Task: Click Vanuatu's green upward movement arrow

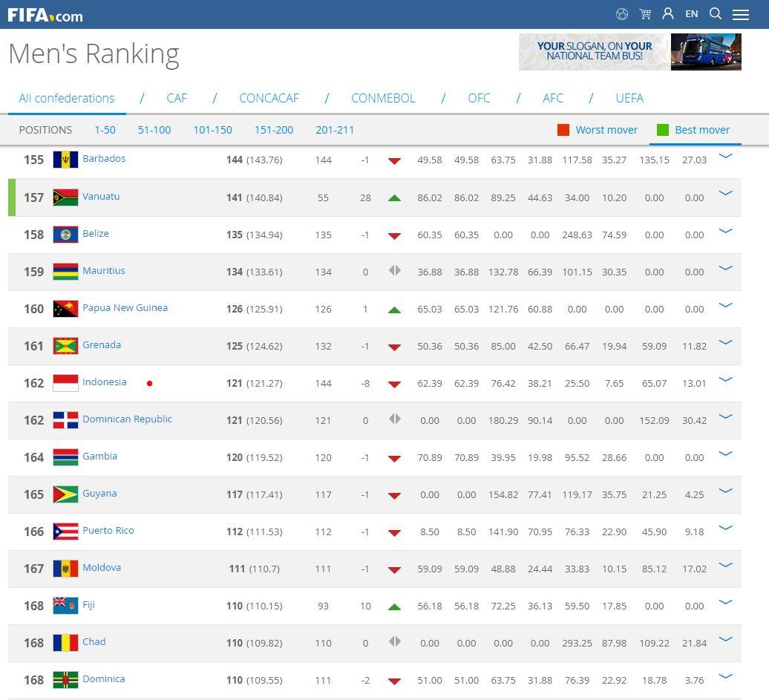Action: pos(394,197)
